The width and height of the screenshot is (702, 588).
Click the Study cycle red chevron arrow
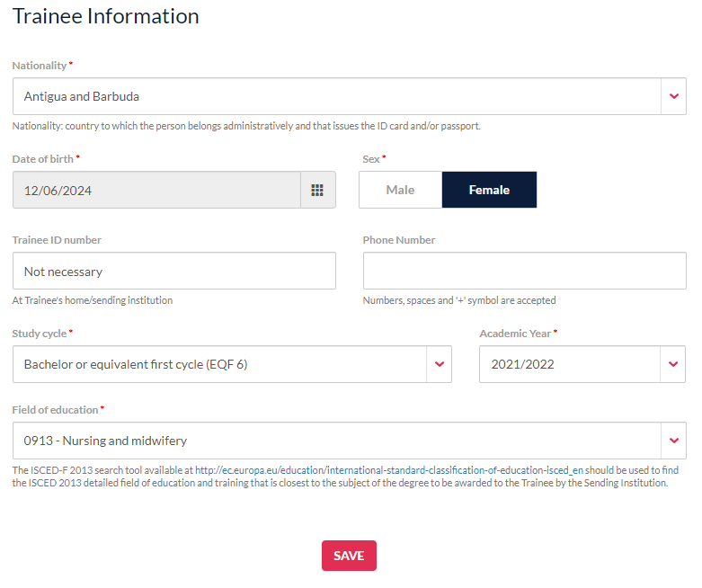439,364
